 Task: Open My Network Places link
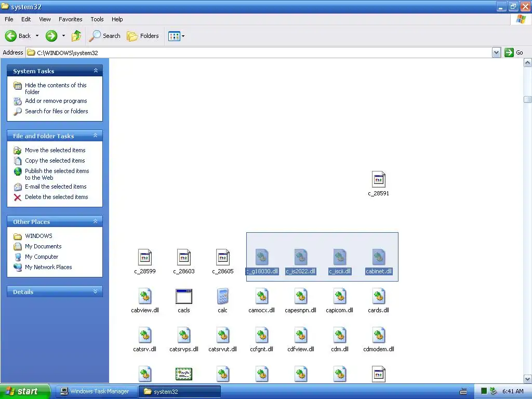[x=48, y=267]
